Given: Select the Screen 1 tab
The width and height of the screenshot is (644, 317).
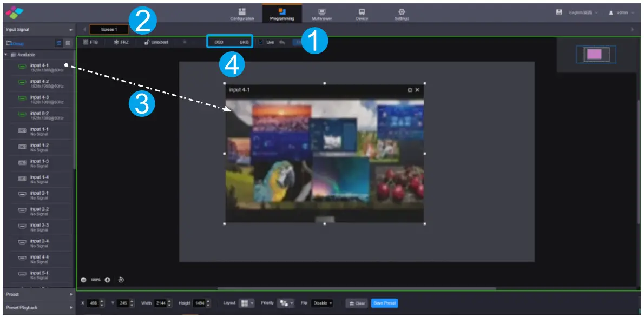Looking at the screenshot, I should point(109,30).
